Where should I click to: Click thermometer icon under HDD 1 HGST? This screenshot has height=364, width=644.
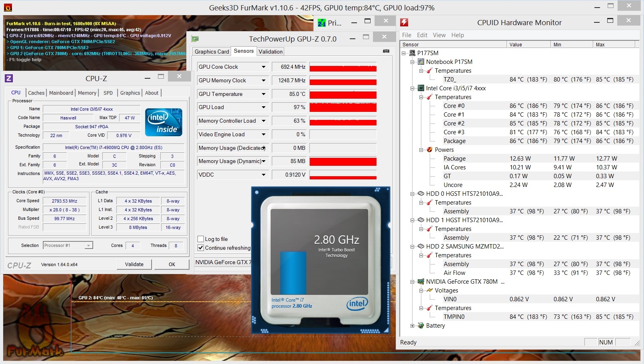pyautogui.click(x=430, y=229)
